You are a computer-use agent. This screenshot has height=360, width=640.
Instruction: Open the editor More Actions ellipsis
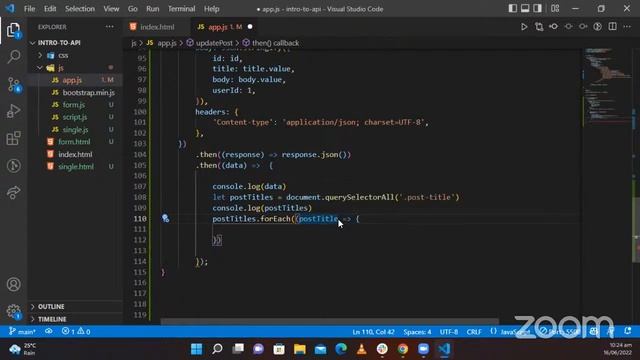pos(627,27)
